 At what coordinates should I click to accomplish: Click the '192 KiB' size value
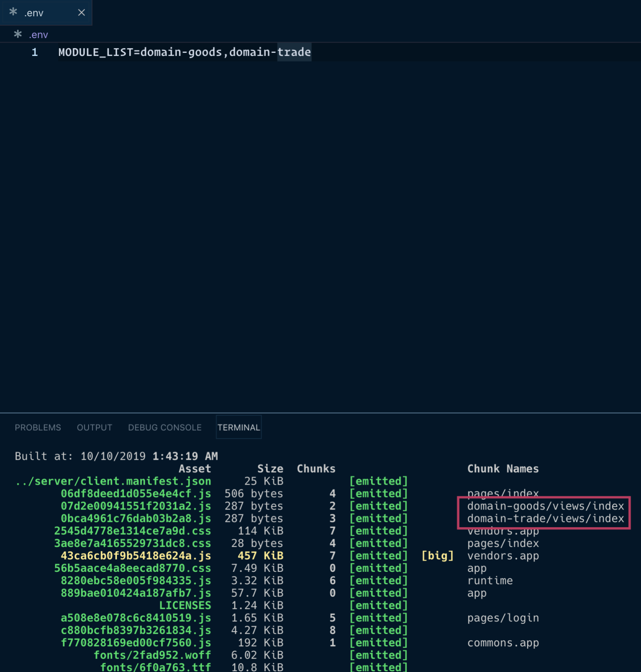(x=260, y=643)
